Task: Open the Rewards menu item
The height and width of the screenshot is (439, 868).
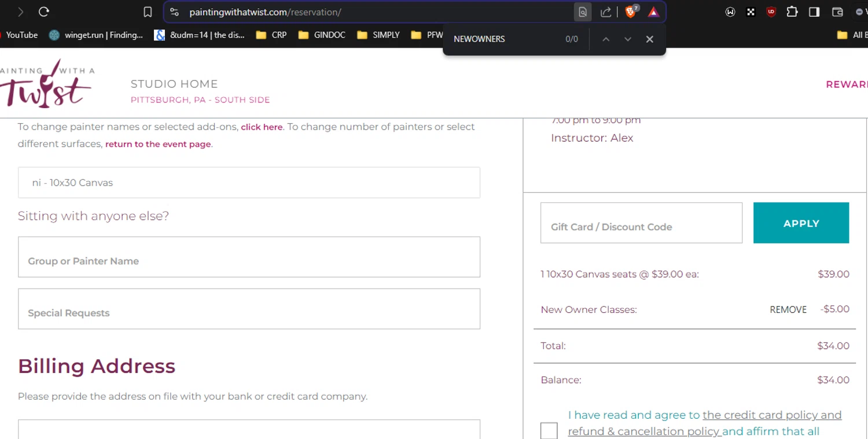Action: [x=847, y=84]
